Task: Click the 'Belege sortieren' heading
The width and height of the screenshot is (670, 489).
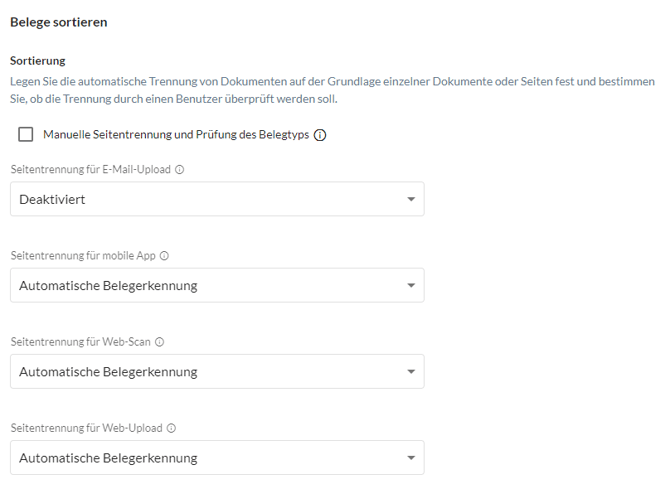Action: 59,22
